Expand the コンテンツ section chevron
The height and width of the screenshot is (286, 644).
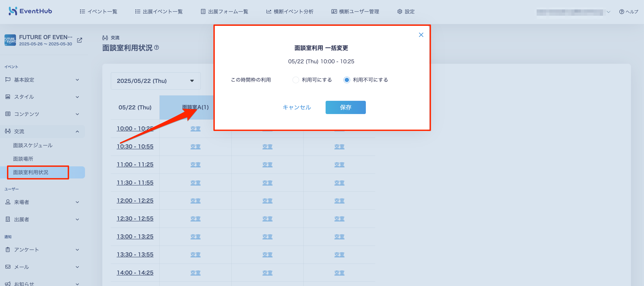(x=78, y=114)
